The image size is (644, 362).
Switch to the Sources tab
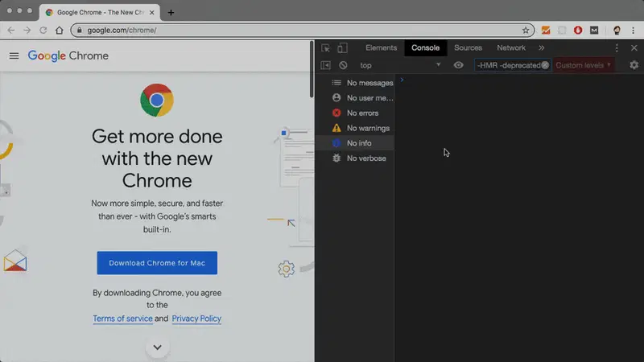click(468, 48)
